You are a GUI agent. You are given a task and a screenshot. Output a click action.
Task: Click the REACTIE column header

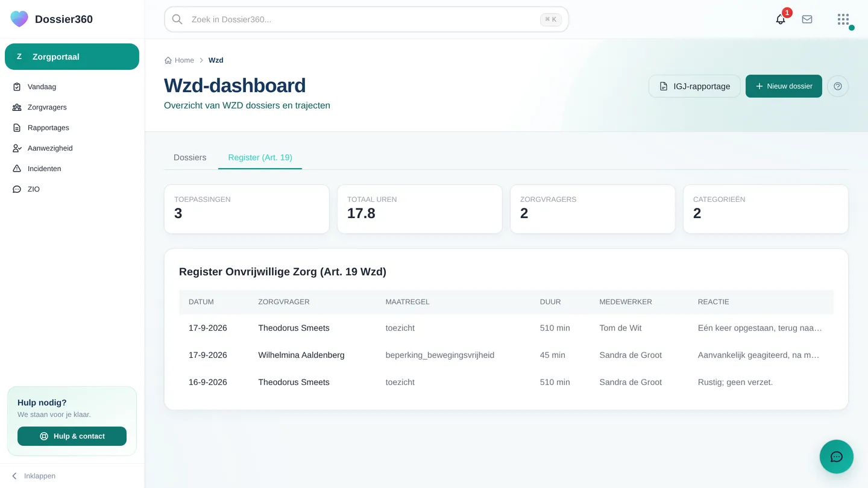click(714, 302)
